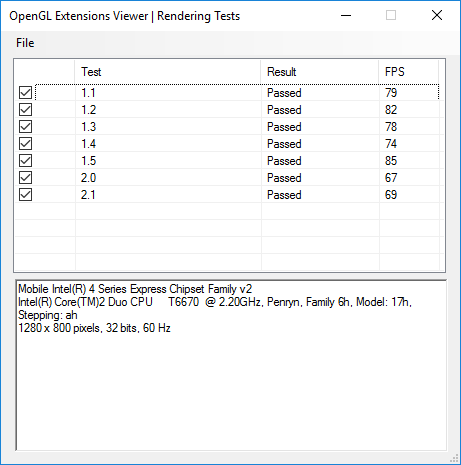Select the 2.0 test row's Passed cell
The image size is (461, 465).
point(284,178)
